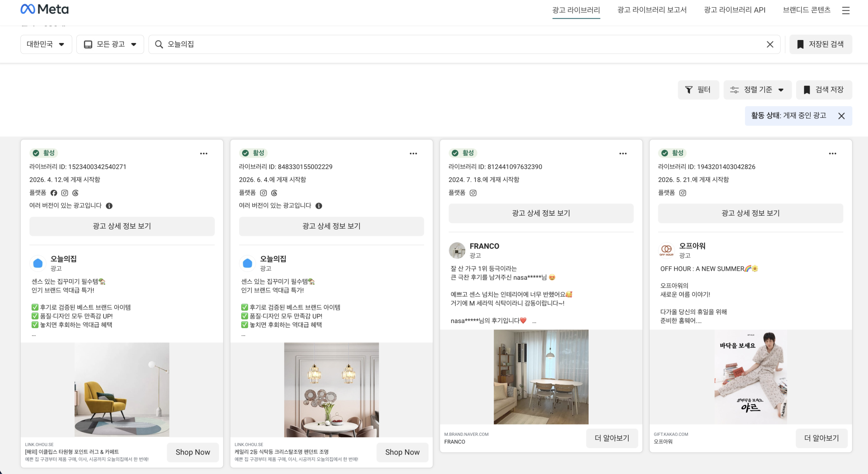Click Instagram icon on ad 848330155002229
The height and width of the screenshot is (474, 868).
point(263,193)
